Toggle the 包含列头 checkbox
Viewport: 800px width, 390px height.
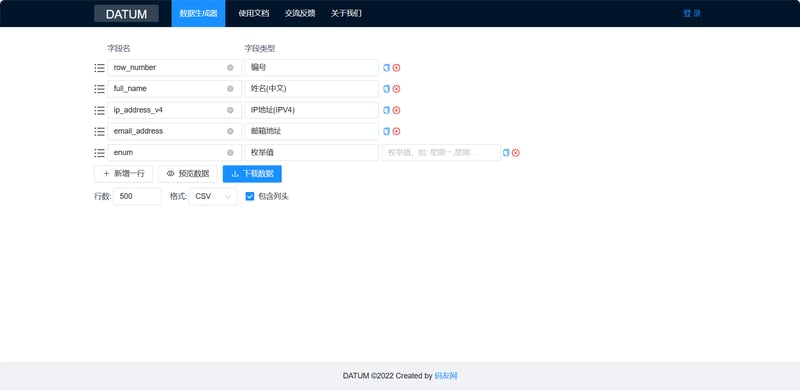pyautogui.click(x=250, y=196)
